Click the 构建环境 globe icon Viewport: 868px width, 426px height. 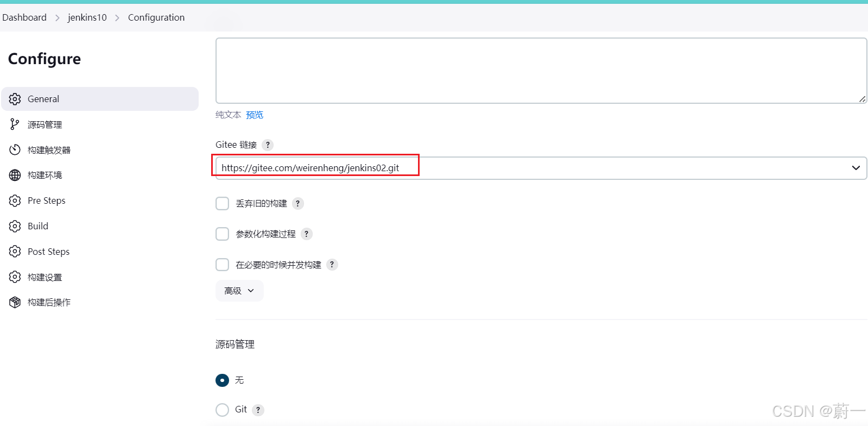tap(15, 175)
